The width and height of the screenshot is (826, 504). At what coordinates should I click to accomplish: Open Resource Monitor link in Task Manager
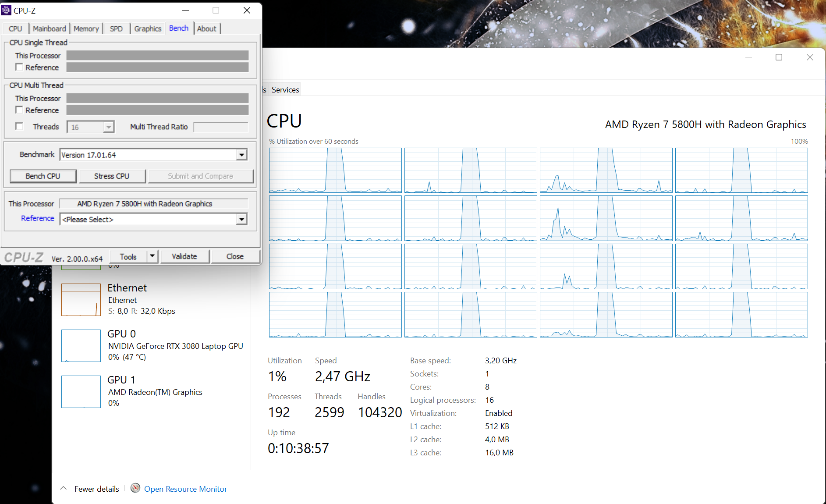tap(185, 489)
